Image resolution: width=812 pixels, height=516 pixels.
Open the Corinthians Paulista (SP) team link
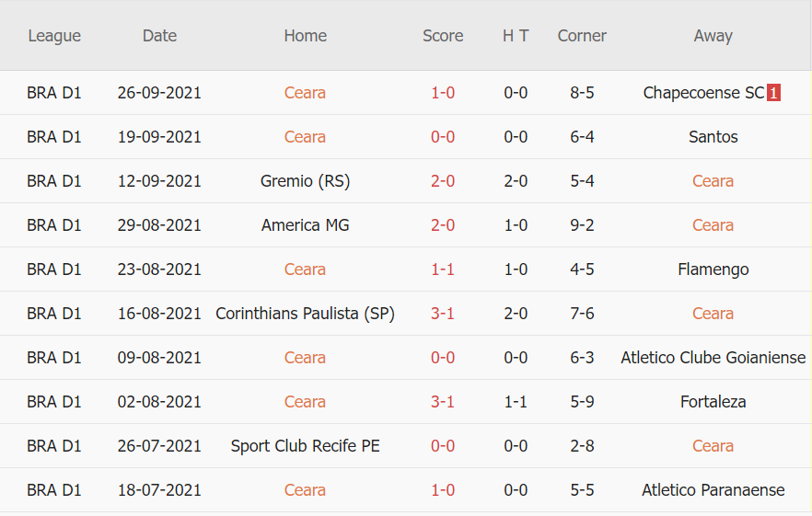(x=305, y=314)
